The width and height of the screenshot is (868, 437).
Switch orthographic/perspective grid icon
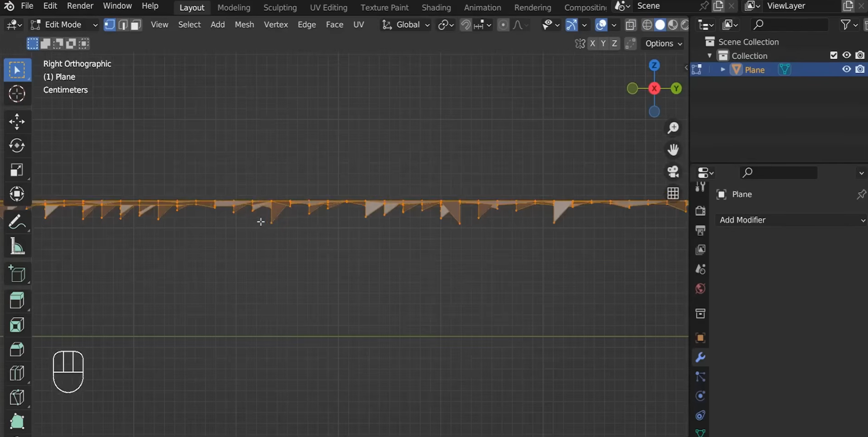(x=673, y=193)
